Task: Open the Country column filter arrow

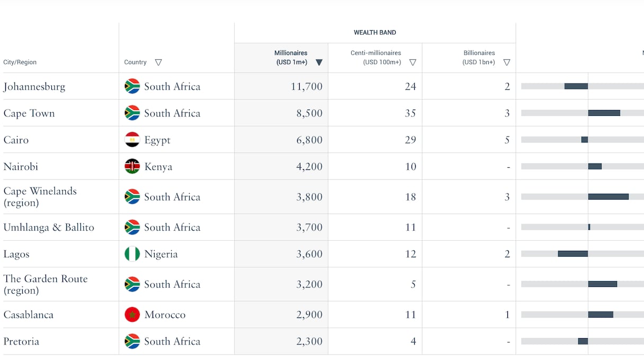Action: click(158, 62)
